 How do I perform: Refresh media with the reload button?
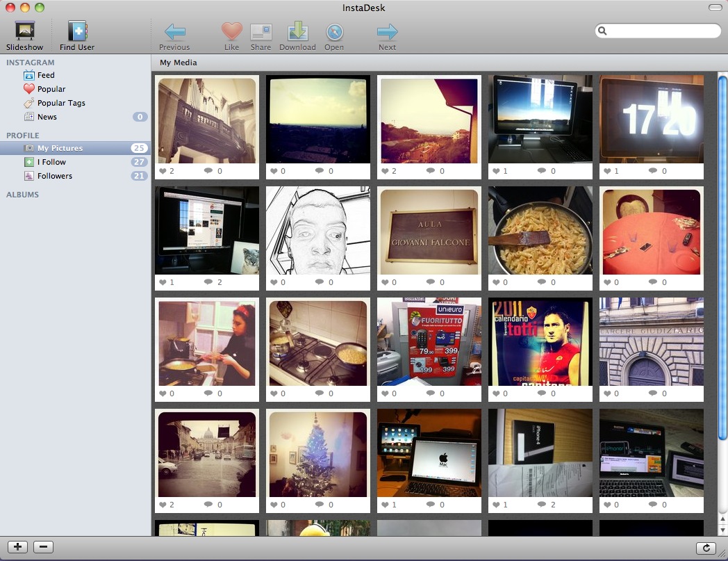[x=706, y=548]
